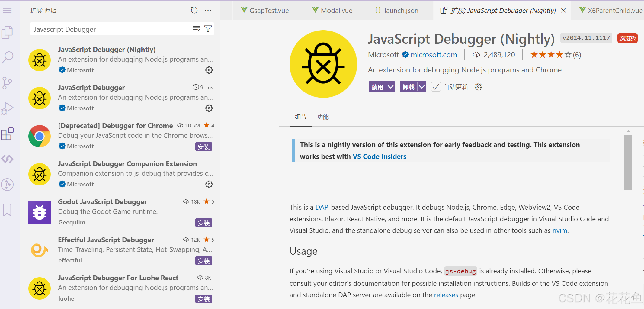The image size is (644, 309).
Task: Install Godot JavaScript Debugger
Action: pos(204,223)
